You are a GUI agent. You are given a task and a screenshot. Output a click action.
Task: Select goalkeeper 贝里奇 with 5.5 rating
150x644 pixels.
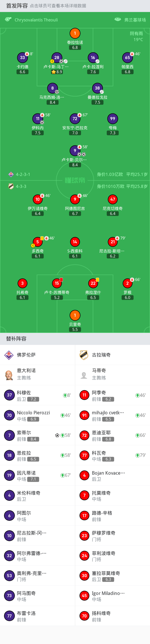(75, 315)
